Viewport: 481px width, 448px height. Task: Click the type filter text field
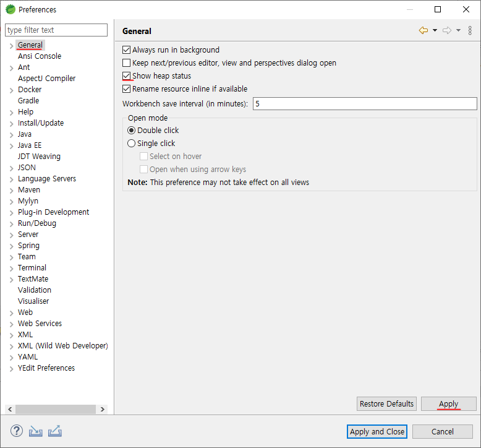(x=56, y=30)
